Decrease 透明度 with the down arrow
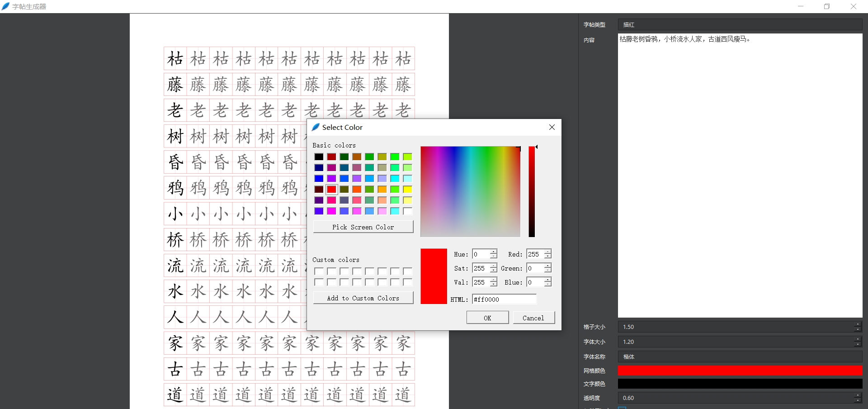Viewport: 868px width, 409px height. click(858, 400)
